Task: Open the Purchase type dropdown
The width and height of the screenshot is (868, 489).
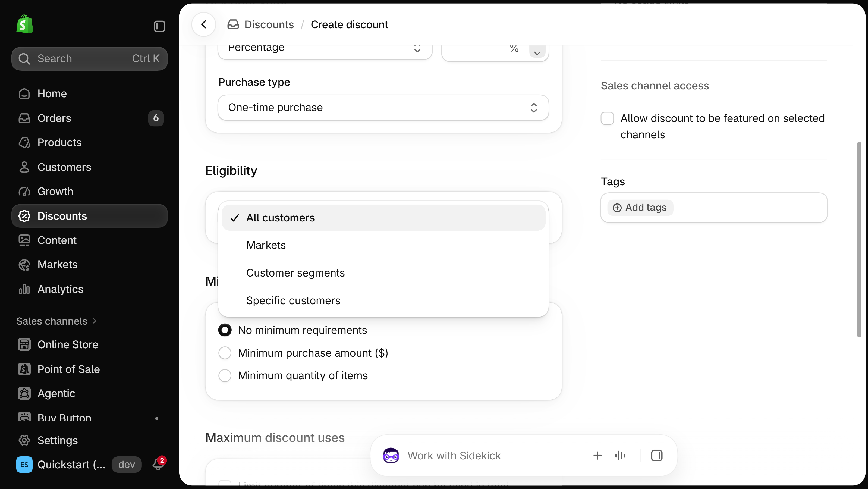Action: click(383, 108)
